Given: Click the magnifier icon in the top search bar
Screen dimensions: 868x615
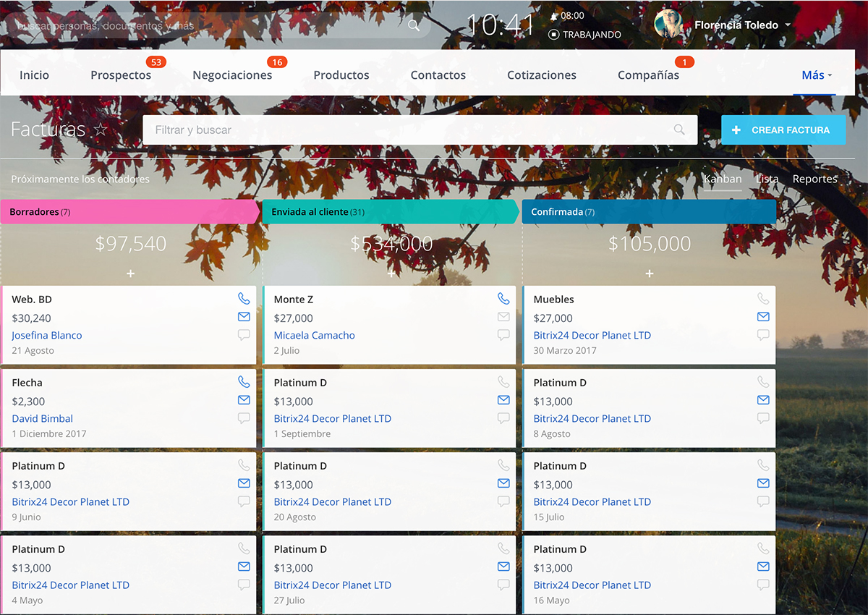Looking at the screenshot, I should coord(414,25).
